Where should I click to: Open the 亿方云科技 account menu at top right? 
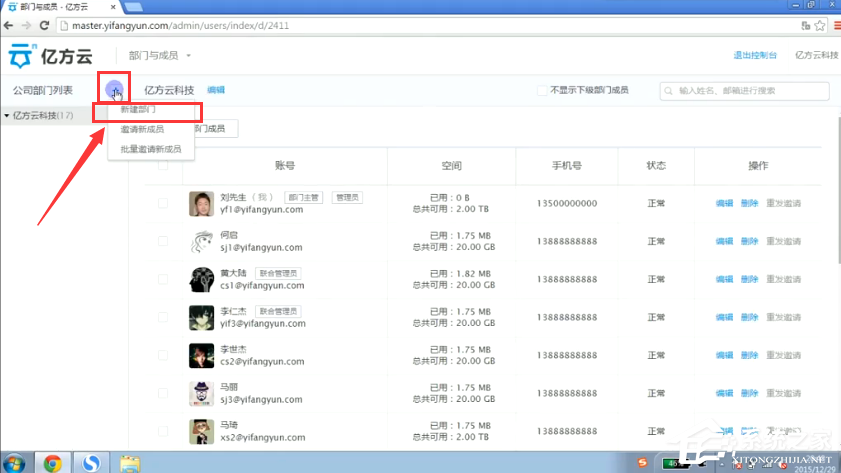coord(815,55)
